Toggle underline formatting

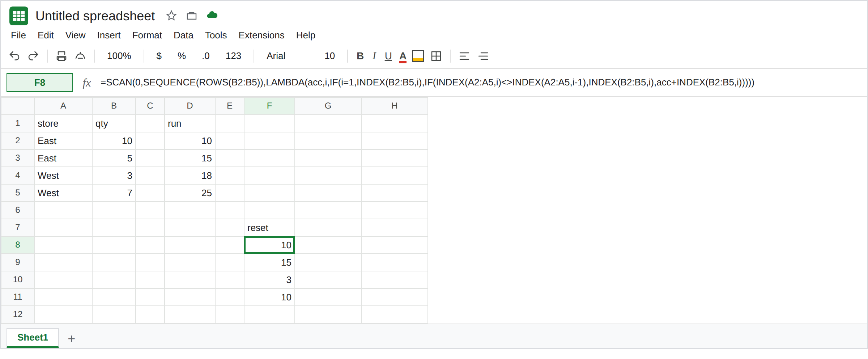[x=388, y=56]
